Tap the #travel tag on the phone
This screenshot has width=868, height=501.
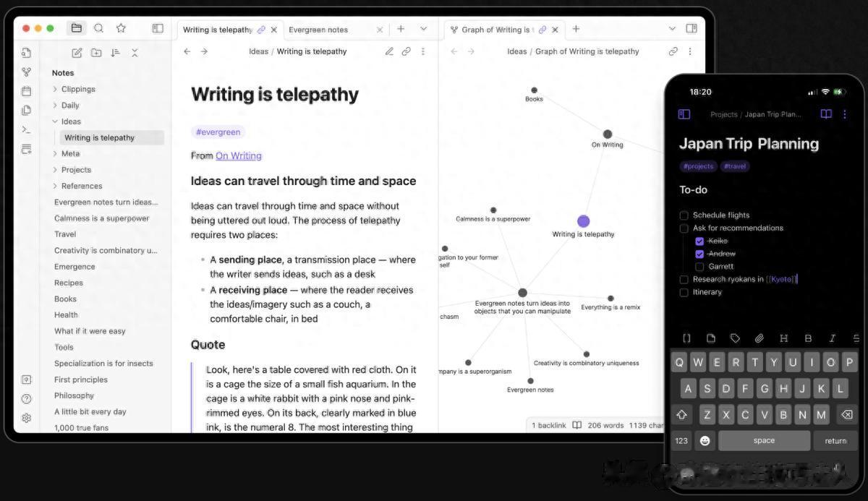point(734,166)
